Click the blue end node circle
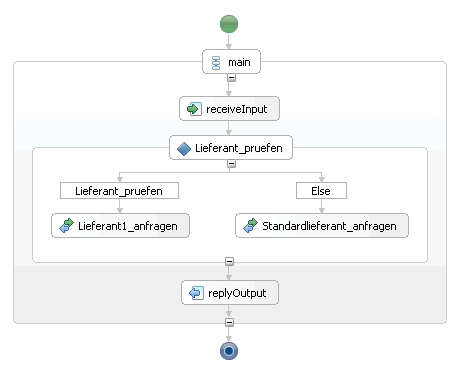This screenshot has width=460, height=366. click(x=229, y=351)
